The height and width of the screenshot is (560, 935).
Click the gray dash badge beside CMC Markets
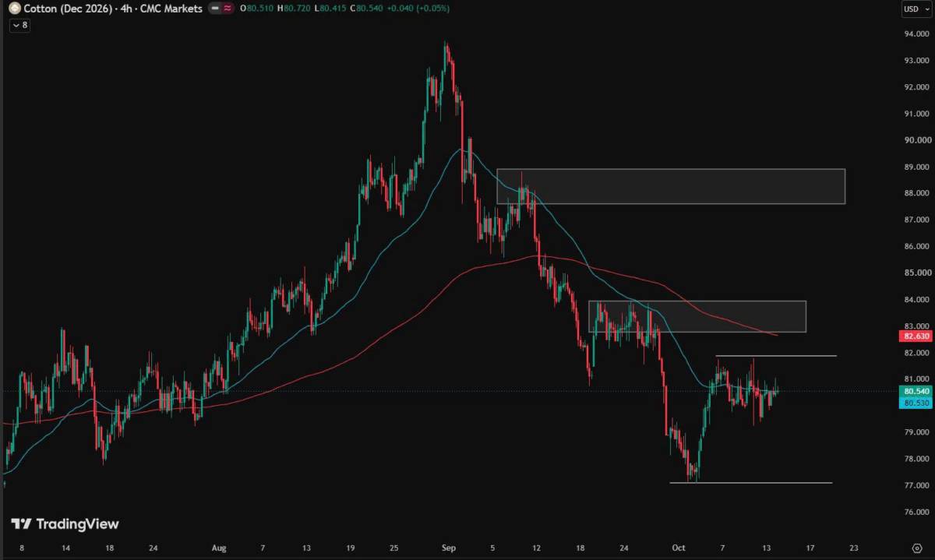215,9
